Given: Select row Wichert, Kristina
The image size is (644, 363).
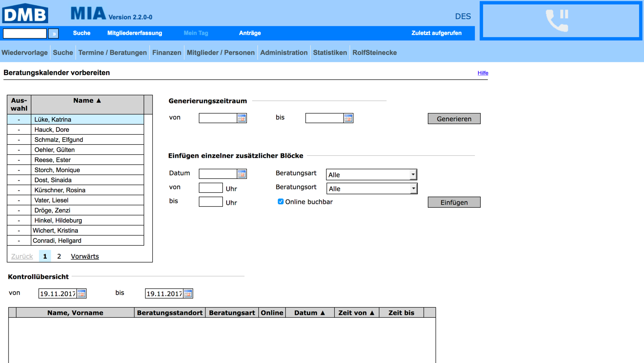Looking at the screenshot, I should point(75,230).
